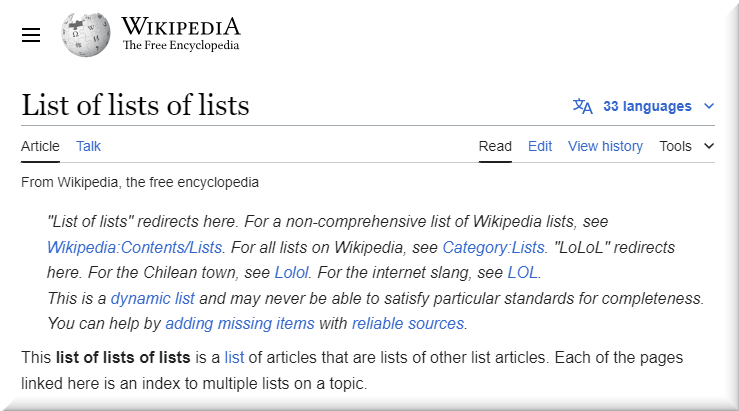Click the adding missing items link
The width and height of the screenshot is (739, 411).
point(239,323)
